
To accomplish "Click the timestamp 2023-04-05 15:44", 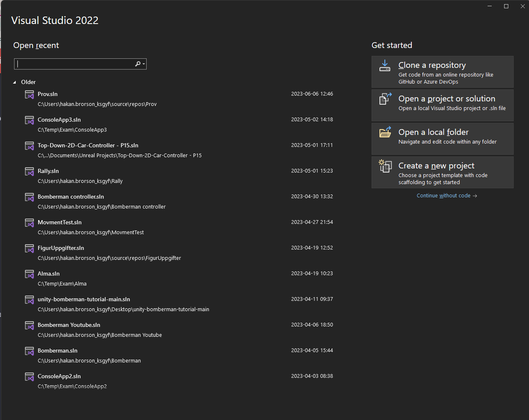I will (312, 350).
